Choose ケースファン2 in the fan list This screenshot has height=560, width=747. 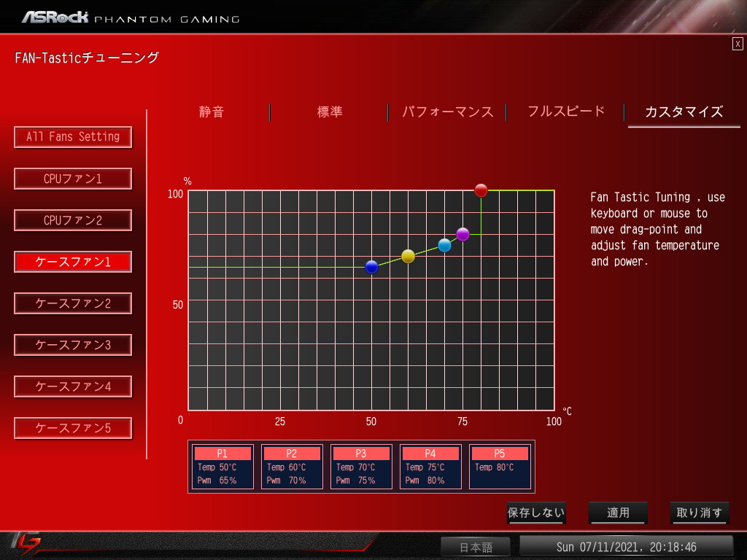(x=73, y=303)
